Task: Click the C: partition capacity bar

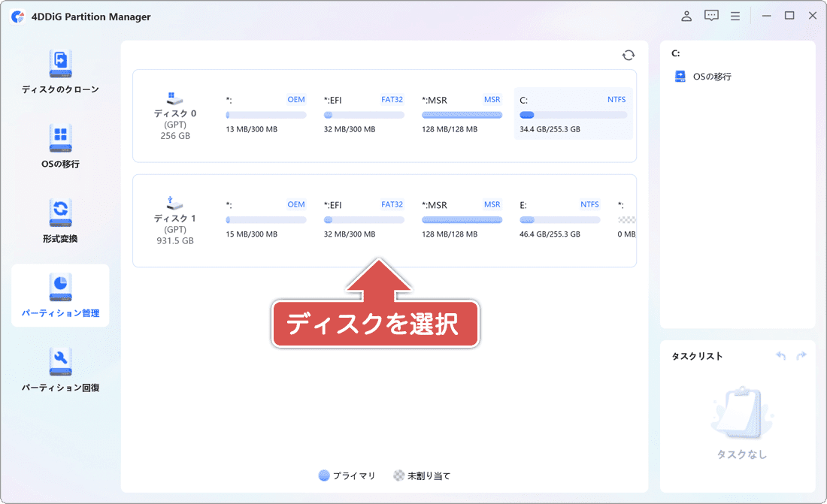Action: 573,114
